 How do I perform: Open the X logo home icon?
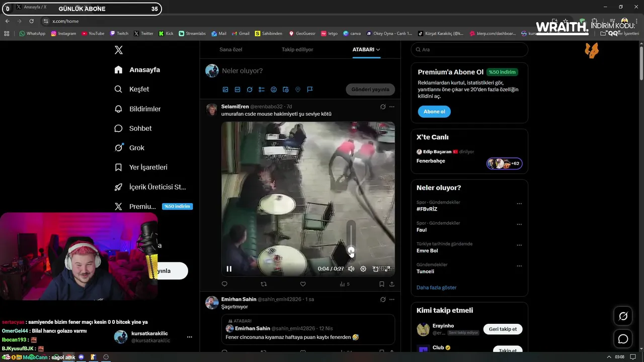pos(119,50)
